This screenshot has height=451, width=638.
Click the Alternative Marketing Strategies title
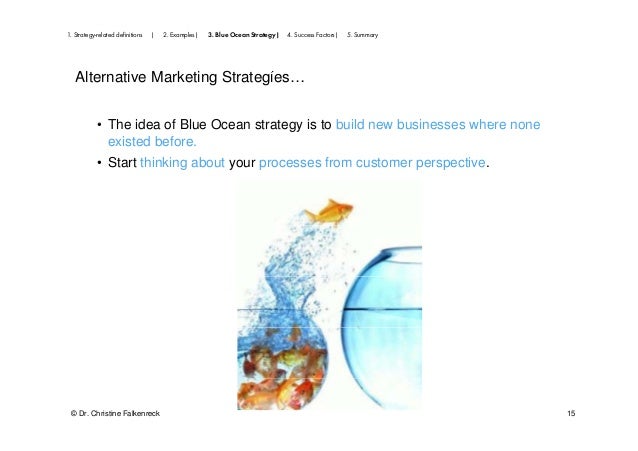click(190, 77)
